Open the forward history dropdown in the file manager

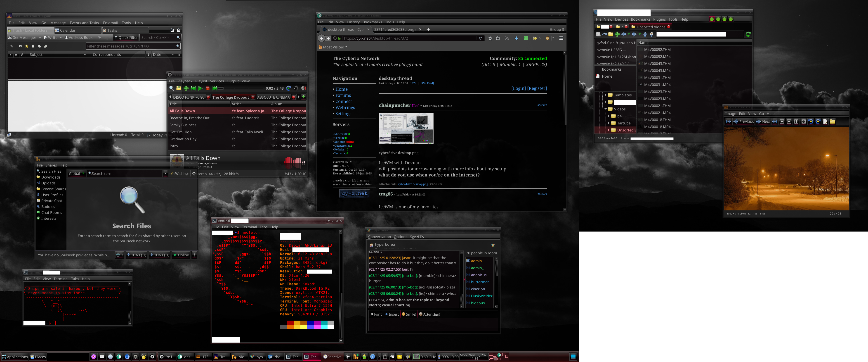(x=639, y=34)
